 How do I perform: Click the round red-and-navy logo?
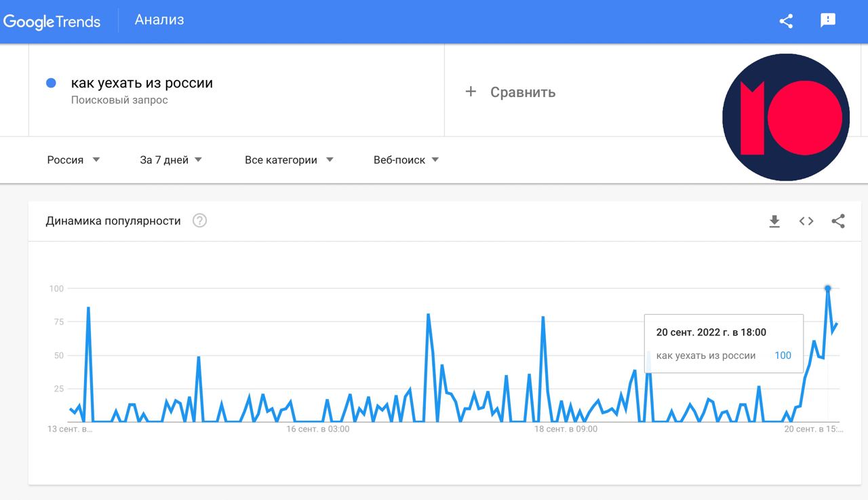point(786,117)
